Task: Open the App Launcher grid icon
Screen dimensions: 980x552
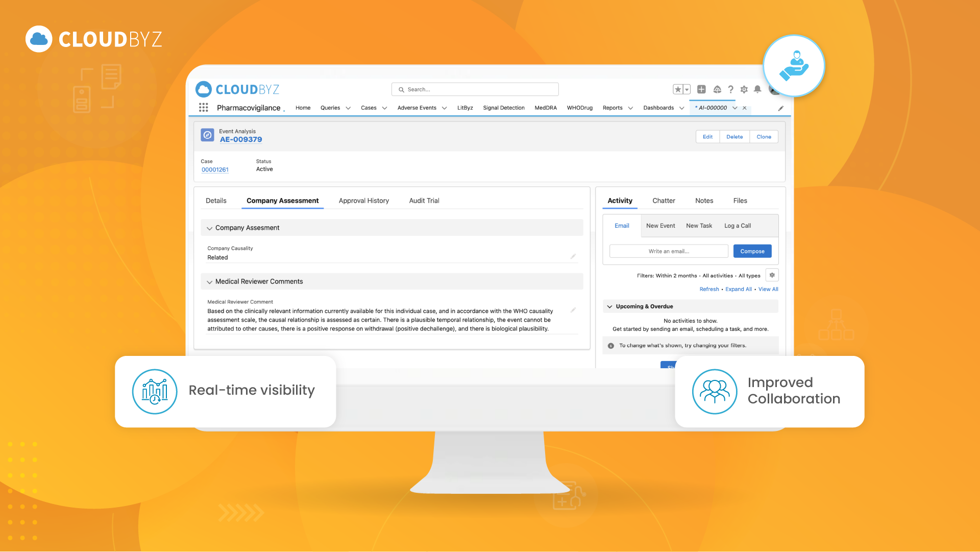Action: (x=204, y=107)
